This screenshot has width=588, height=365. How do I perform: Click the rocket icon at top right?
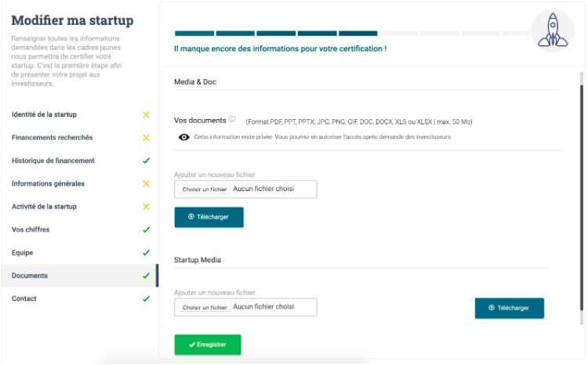[x=553, y=31]
